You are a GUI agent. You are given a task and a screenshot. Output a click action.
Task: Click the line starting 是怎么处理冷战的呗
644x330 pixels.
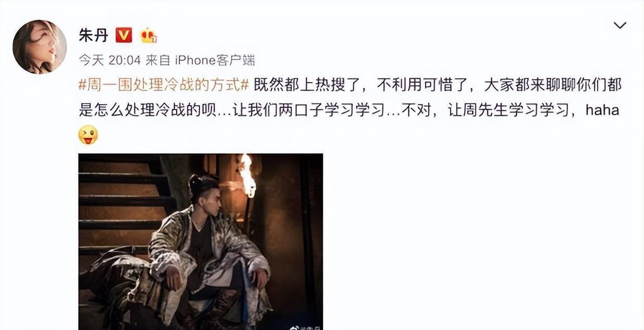point(349,110)
